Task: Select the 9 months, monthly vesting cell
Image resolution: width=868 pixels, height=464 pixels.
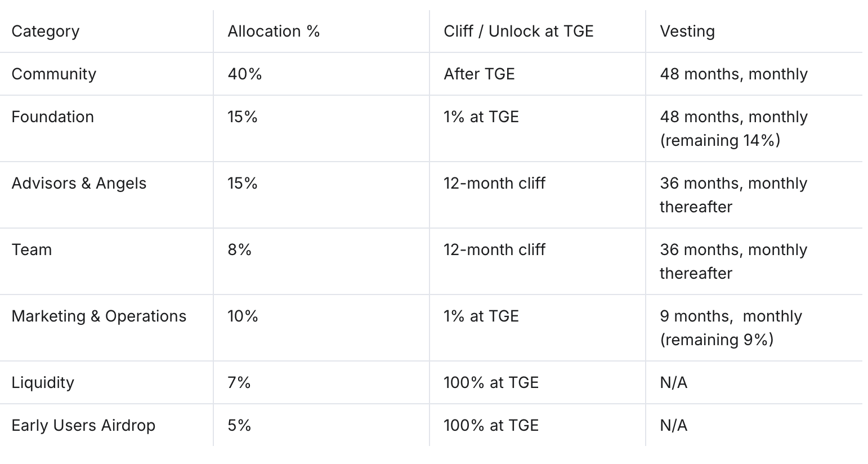Action: (x=731, y=328)
